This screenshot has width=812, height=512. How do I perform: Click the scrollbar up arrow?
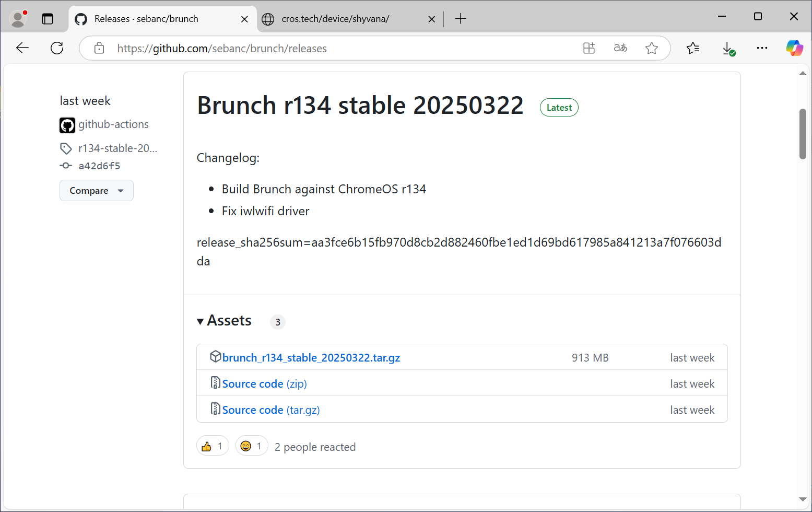[x=803, y=74]
